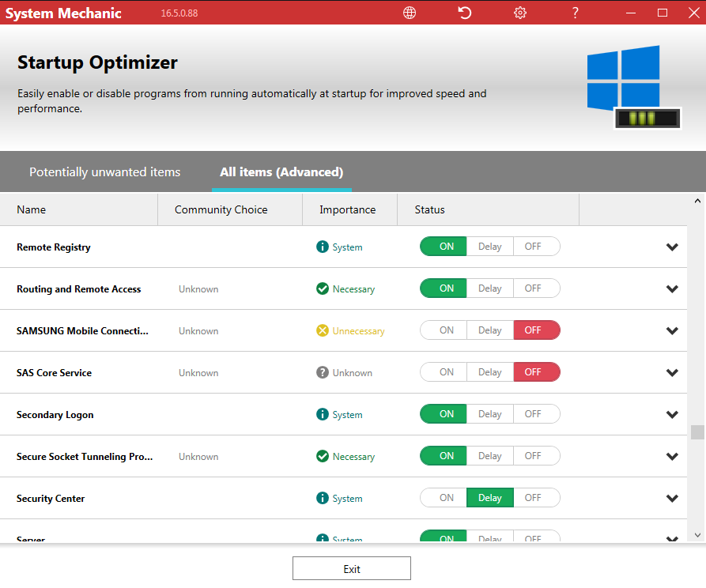Sort by Importance column header
706x588 pixels.
click(x=350, y=209)
